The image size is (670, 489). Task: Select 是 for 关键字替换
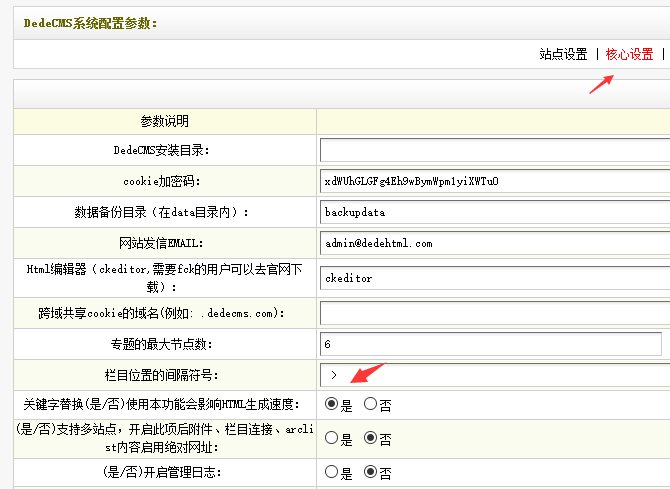click(x=332, y=405)
